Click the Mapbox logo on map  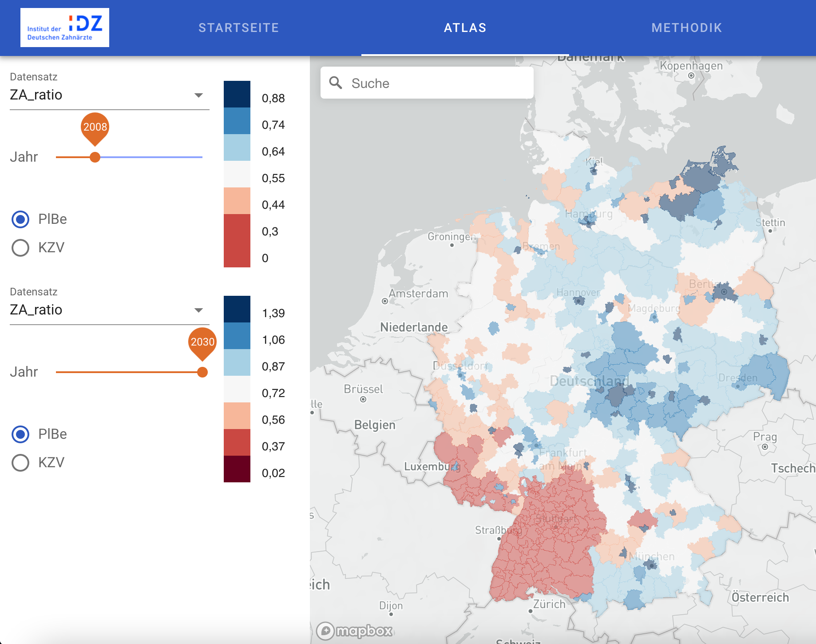(355, 631)
